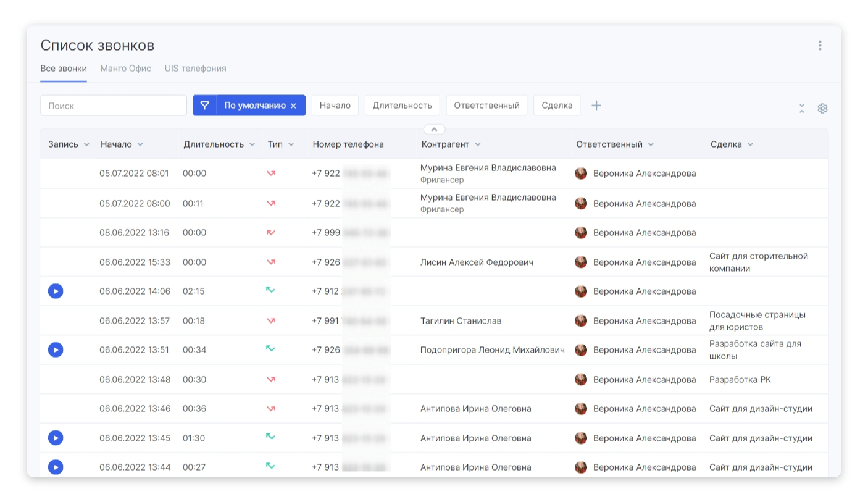This screenshot has height=502, width=868.
Task: Open the three-dot menu at top right
Action: (x=820, y=45)
